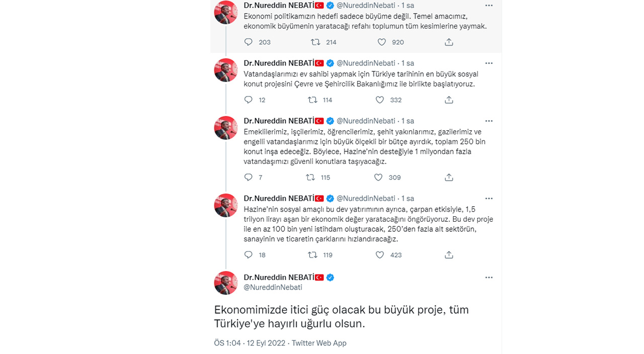
Task: Like the tweet mentioning emeklilerimiz and işçilerimiz
Action: [x=378, y=177]
